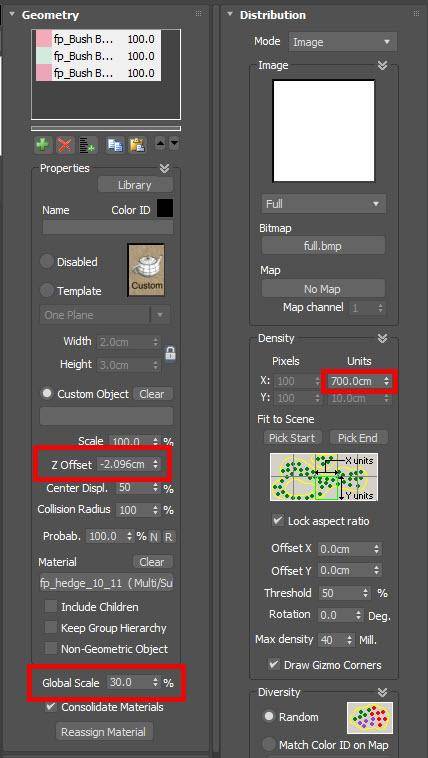Viewport: 428px width, 758px height.
Task: Click the fp_hedge_10_11 material button
Action: coord(106,583)
